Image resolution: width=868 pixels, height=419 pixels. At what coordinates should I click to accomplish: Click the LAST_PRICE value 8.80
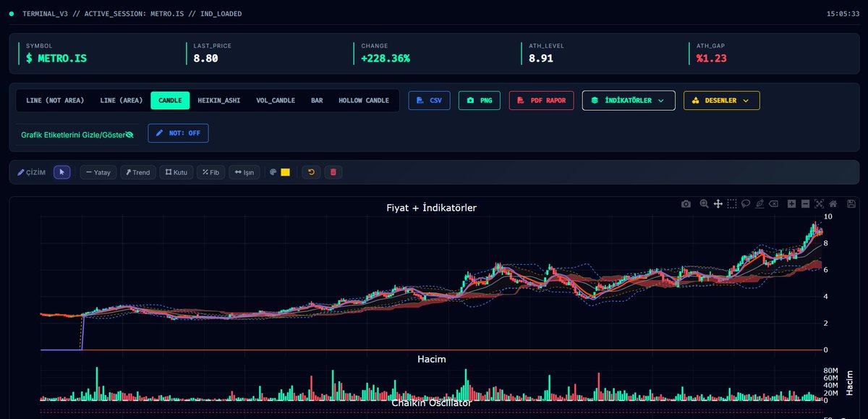[x=205, y=58]
